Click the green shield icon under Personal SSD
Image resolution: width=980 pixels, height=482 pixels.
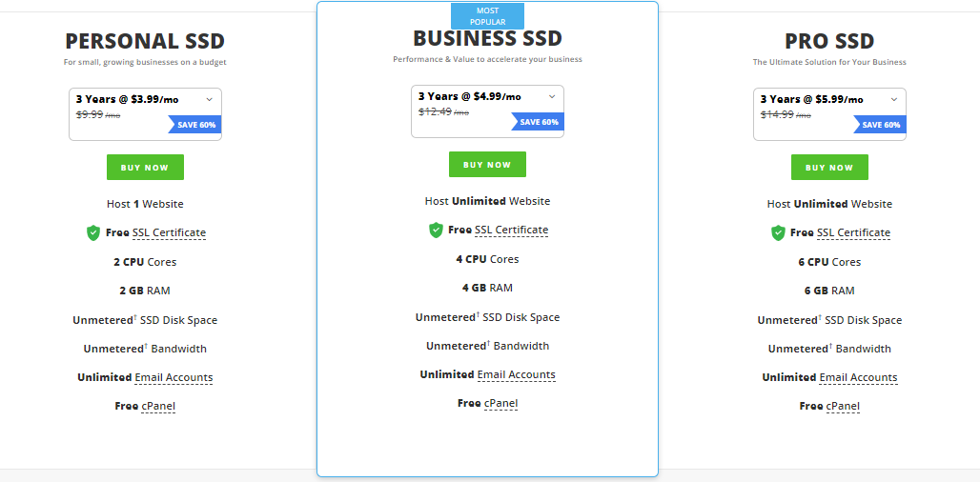93,232
